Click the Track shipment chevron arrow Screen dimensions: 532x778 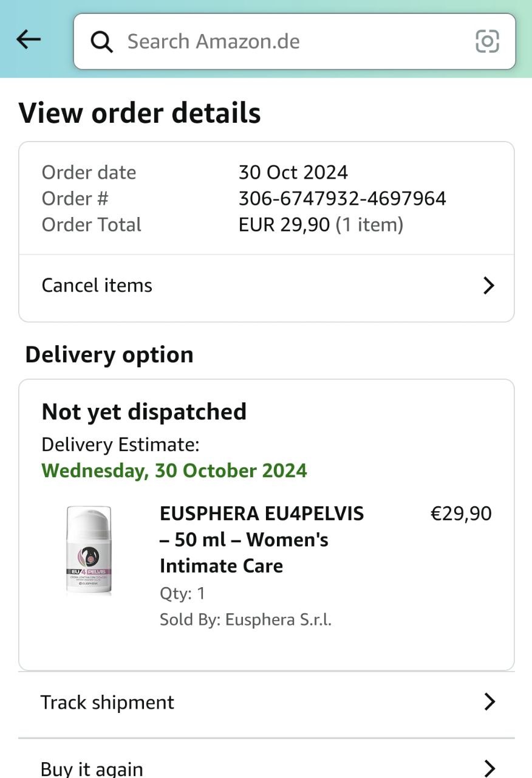click(x=489, y=703)
